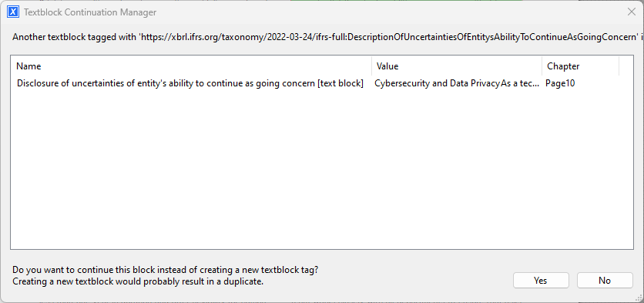Select the 'Disclosure of uncertainties' going concern row
Screen dimensions: 644x303
pos(321,83)
